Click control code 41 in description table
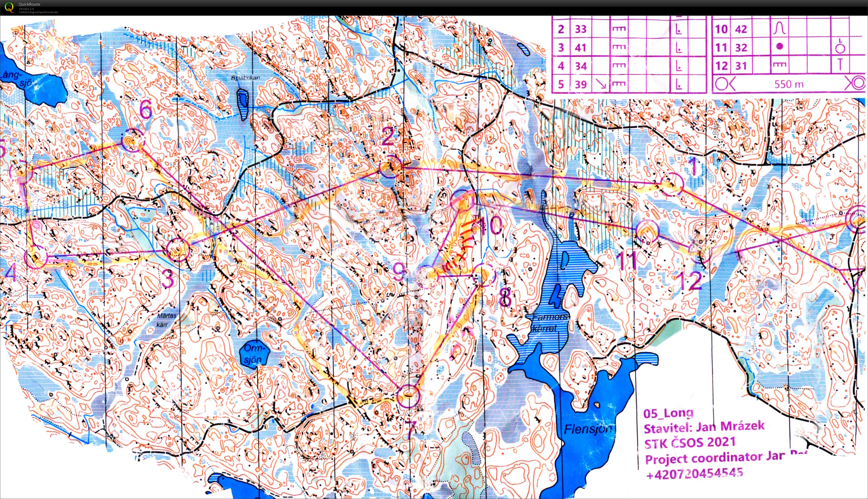This screenshot has height=499, width=868. [580, 47]
